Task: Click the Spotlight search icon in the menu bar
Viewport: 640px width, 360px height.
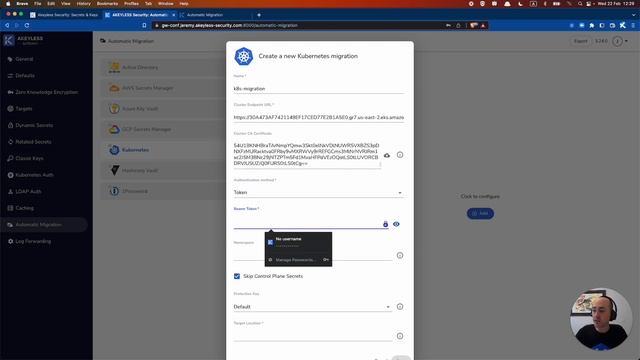Action: click(x=580, y=4)
